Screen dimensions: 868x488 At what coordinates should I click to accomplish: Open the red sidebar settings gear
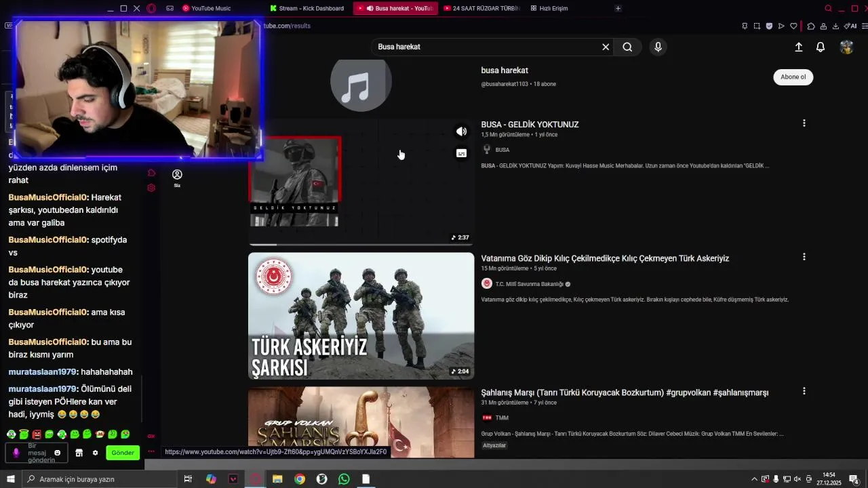click(x=151, y=188)
